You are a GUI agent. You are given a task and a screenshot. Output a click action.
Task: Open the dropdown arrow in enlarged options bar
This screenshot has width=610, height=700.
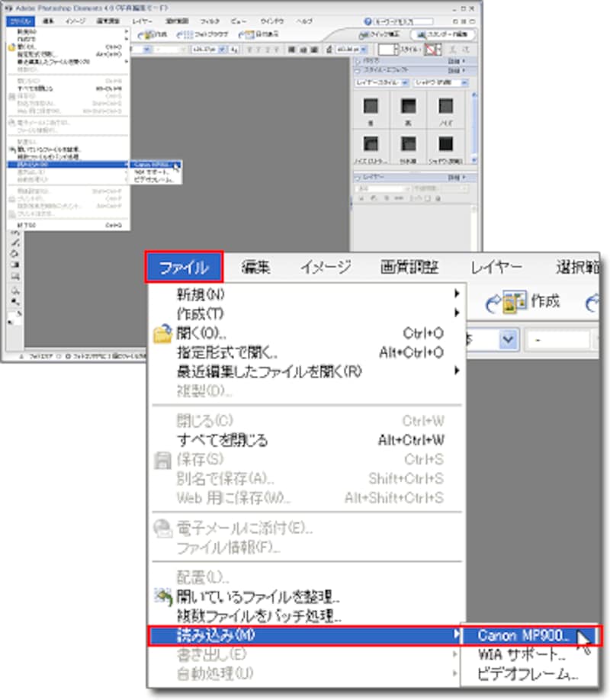[x=508, y=340]
